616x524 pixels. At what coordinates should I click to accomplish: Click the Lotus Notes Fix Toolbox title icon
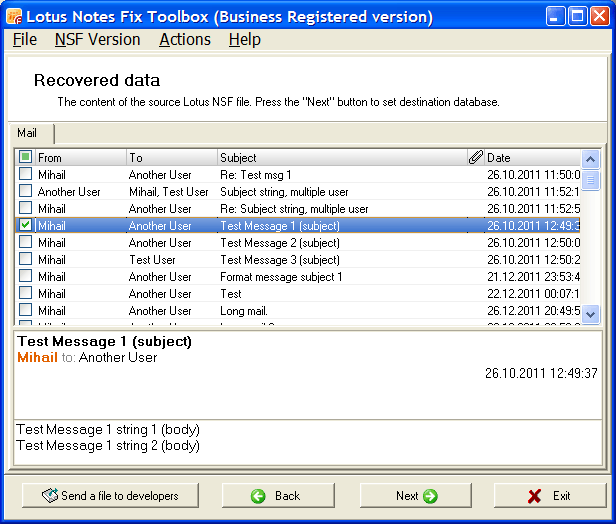coord(15,17)
